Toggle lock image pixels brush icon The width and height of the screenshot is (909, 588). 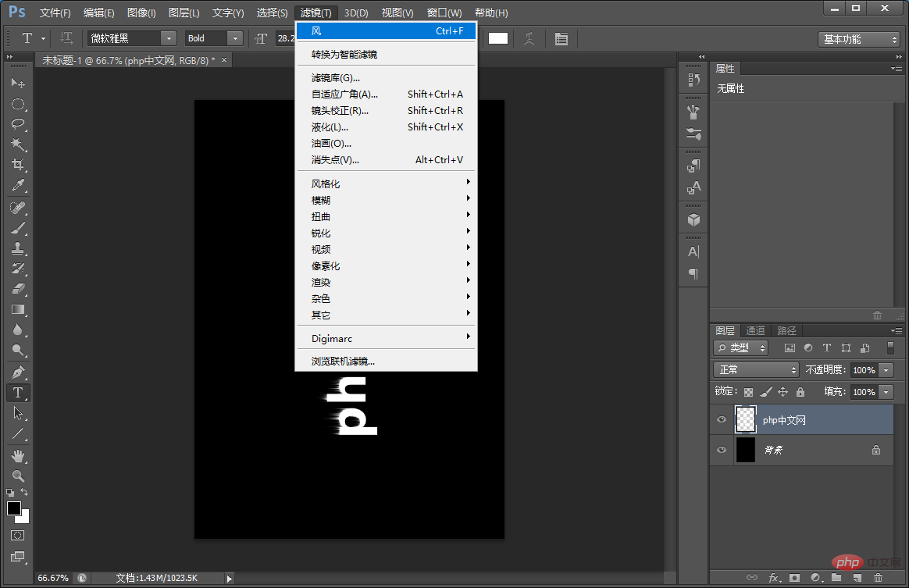[766, 392]
